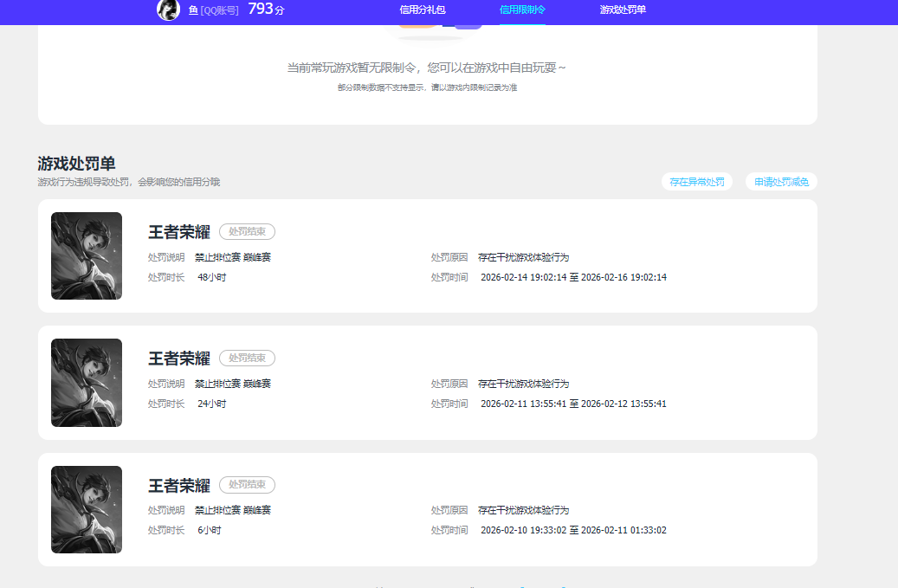
Task: Click 存在异常处罚 button
Action: (697, 182)
